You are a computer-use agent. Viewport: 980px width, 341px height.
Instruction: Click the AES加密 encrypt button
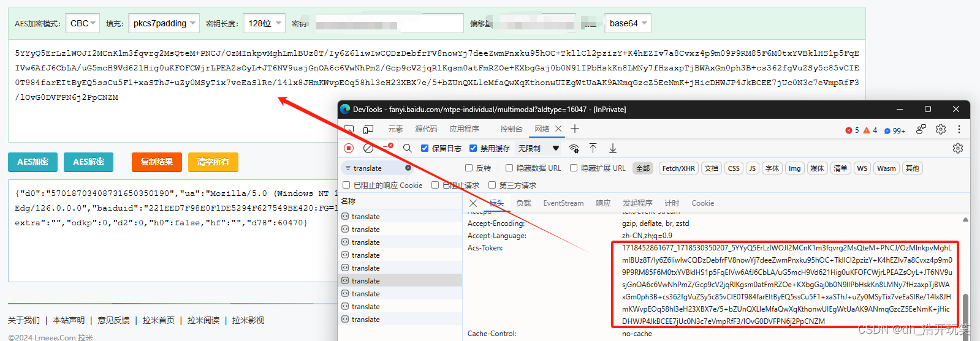click(32, 162)
